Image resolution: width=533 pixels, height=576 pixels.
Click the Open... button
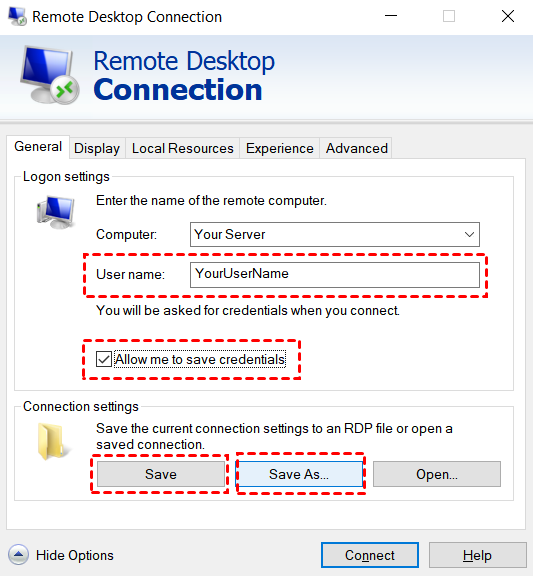click(437, 474)
